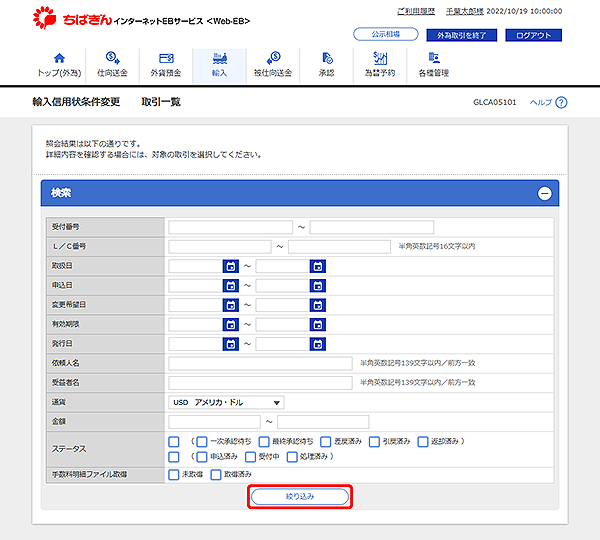Viewport: 600px width, 540px height.
Task: Click the 受益者名 input field
Action: 260,383
